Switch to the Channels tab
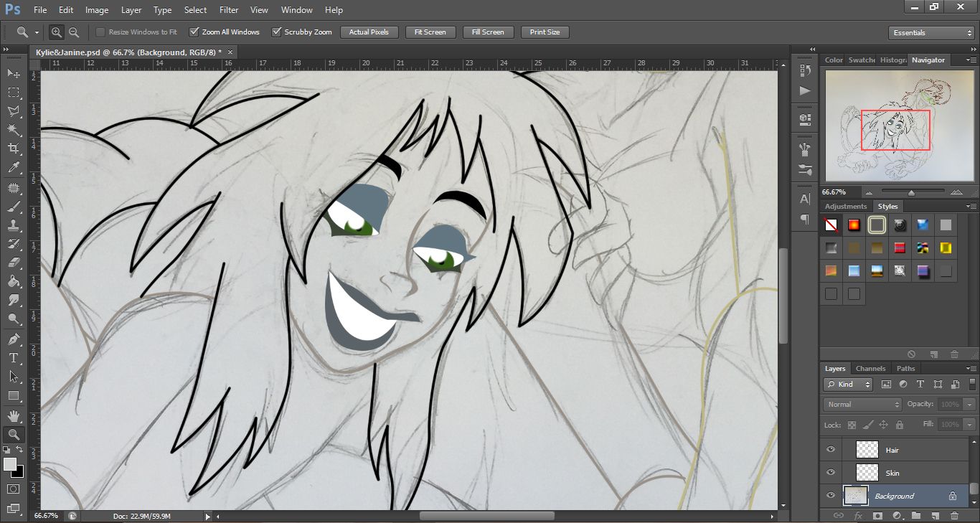The image size is (980, 523). click(x=870, y=369)
